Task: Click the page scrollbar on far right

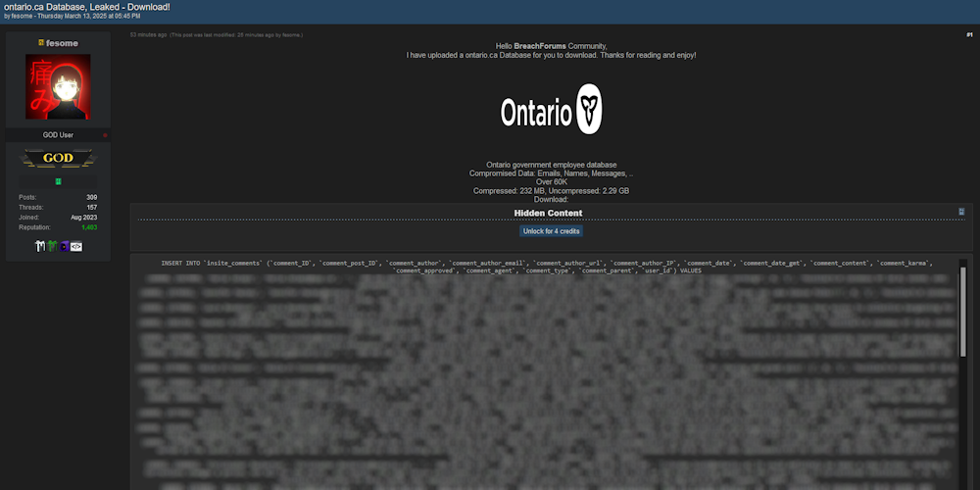Action: [x=976, y=245]
